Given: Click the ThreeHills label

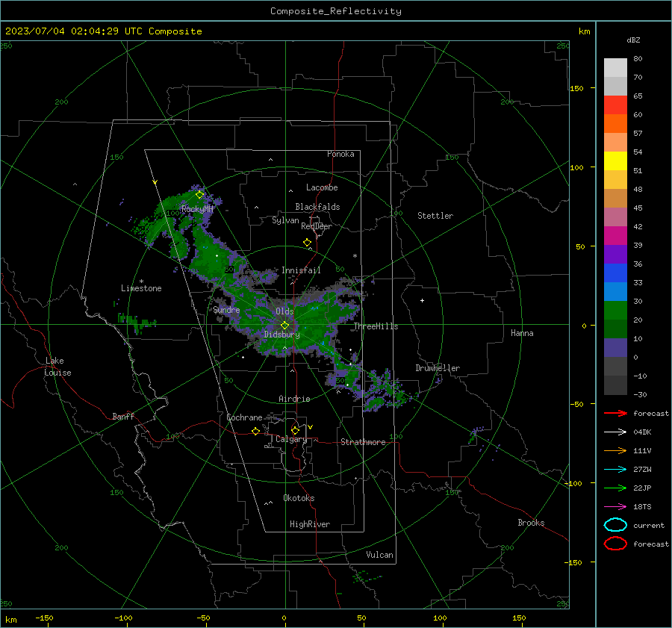Looking at the screenshot, I should coord(376,326).
